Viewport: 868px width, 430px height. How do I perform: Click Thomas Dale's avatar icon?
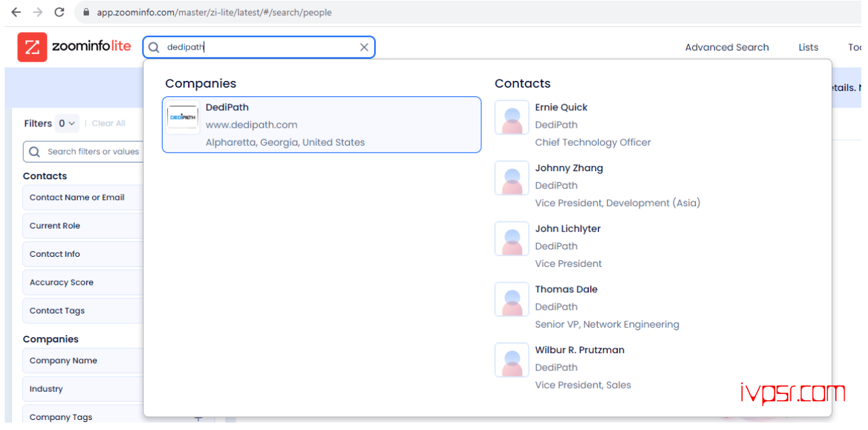(512, 300)
